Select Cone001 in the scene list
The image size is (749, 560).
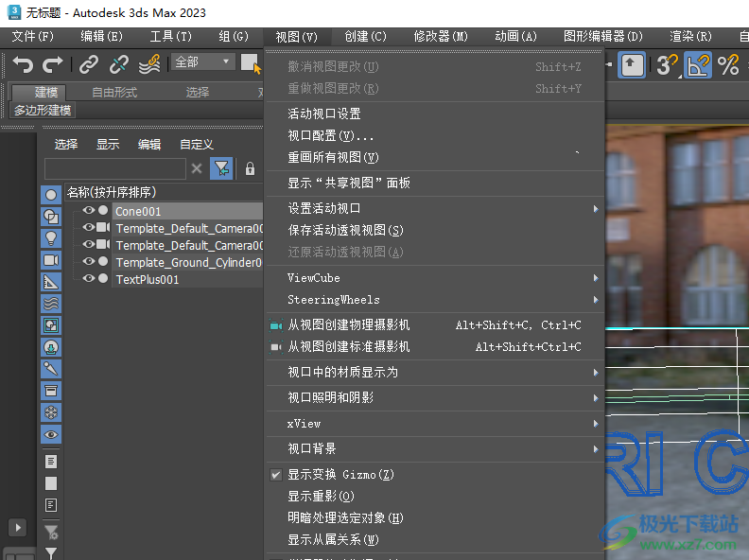[x=187, y=211]
